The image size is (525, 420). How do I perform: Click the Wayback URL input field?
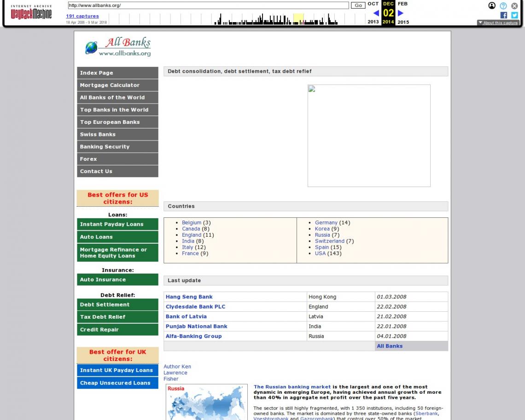tap(208, 6)
